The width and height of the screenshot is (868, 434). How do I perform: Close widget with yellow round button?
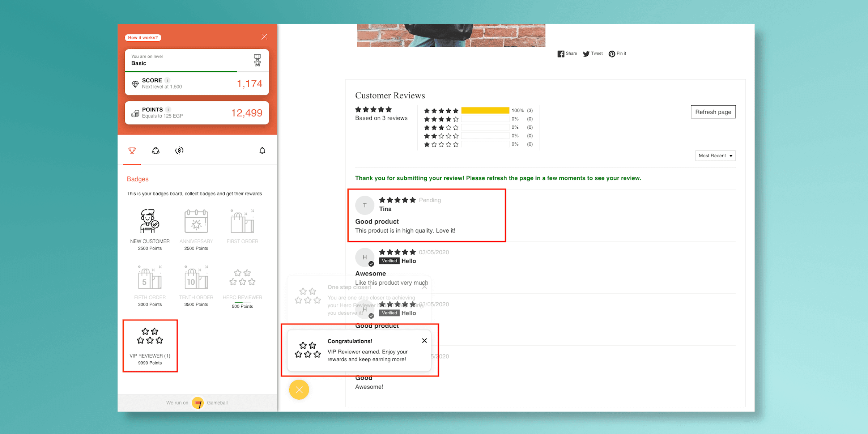[299, 390]
